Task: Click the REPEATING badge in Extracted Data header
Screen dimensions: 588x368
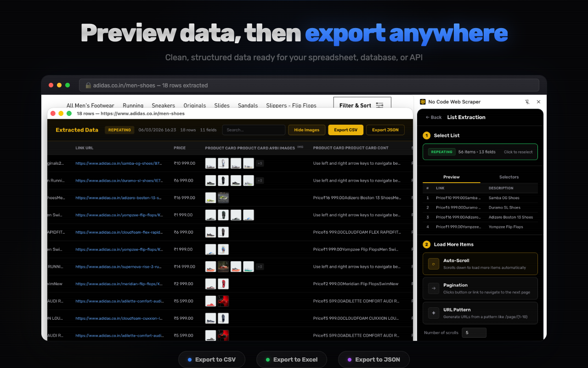Action: [119, 130]
